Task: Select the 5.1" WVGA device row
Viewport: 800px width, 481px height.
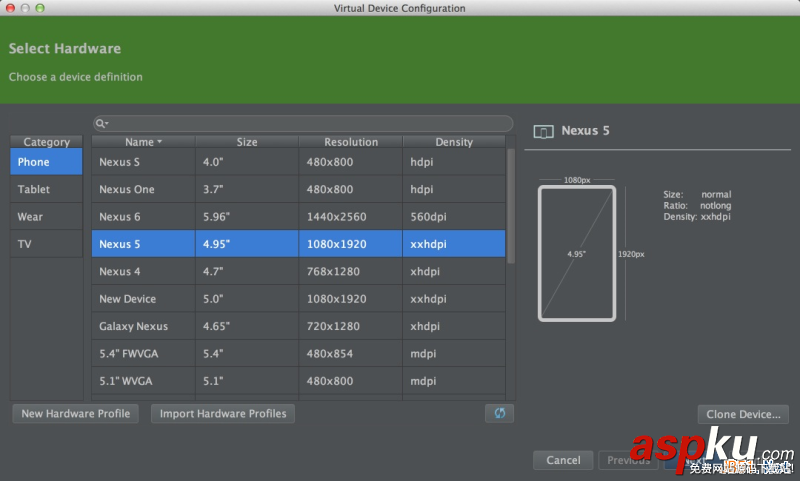Action: click(298, 381)
